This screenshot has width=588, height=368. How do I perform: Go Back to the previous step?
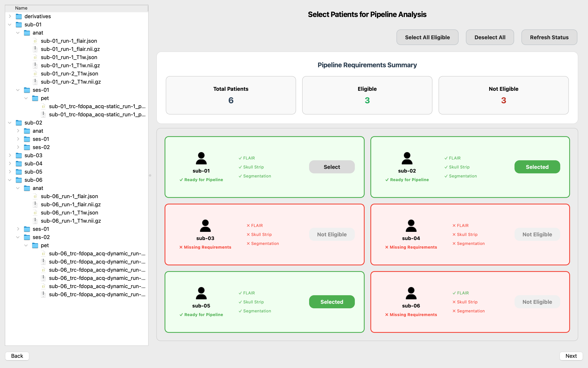coord(17,356)
